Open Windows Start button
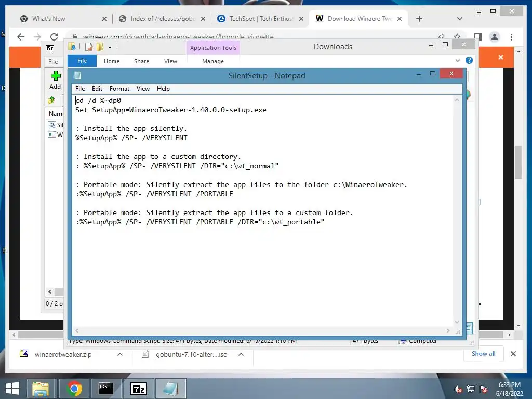 pos(12,389)
